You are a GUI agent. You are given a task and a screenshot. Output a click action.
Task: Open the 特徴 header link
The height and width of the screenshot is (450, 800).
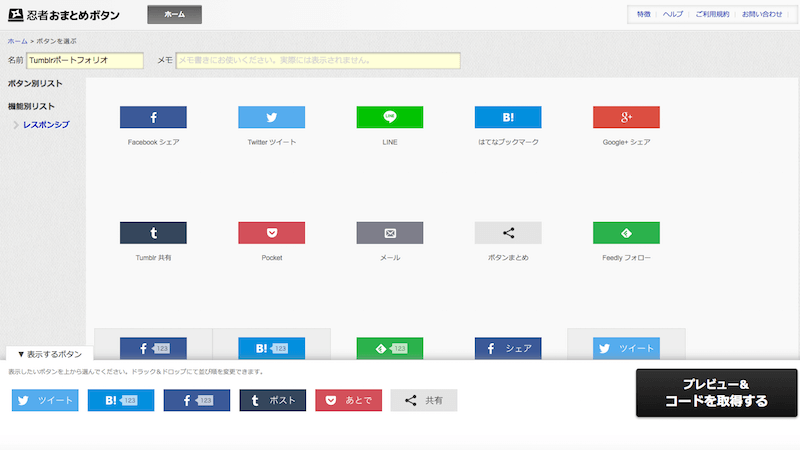tap(644, 14)
